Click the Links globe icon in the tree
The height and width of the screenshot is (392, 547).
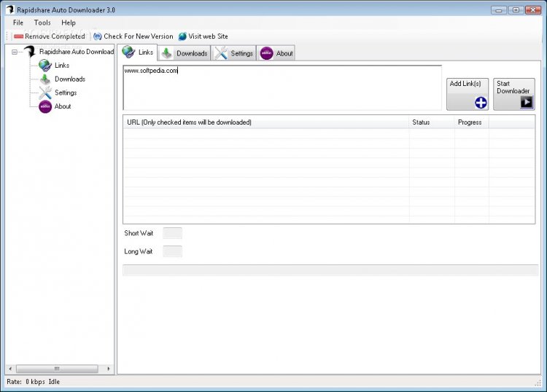coord(45,65)
